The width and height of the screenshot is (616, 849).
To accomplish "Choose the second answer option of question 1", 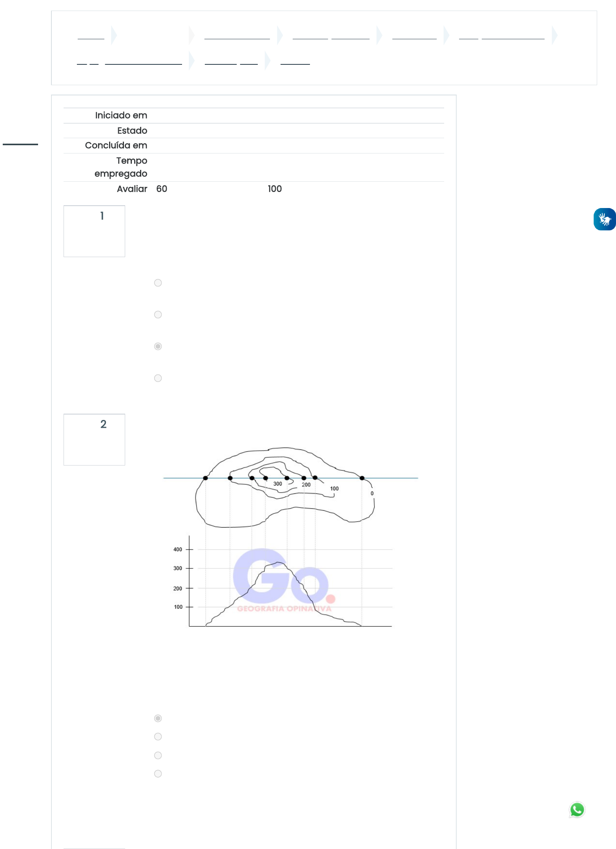I will click(158, 315).
